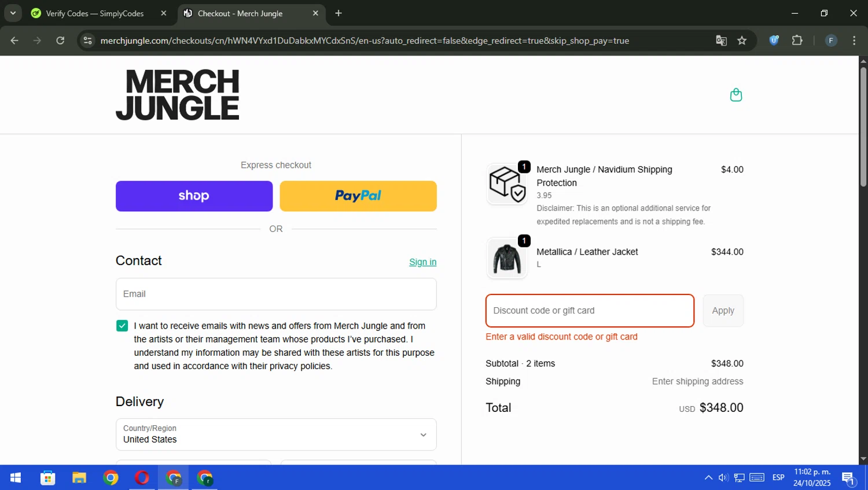The image size is (868, 490).
Task: Go back to previous page
Action: pyautogui.click(x=14, y=40)
